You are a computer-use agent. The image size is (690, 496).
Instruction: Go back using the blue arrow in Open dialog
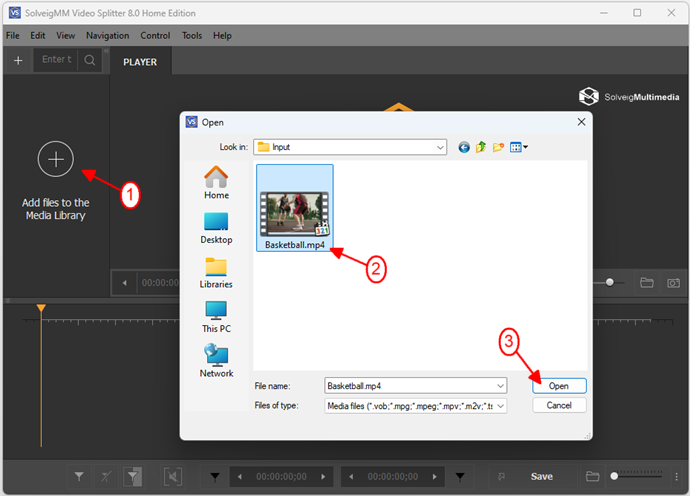(464, 147)
